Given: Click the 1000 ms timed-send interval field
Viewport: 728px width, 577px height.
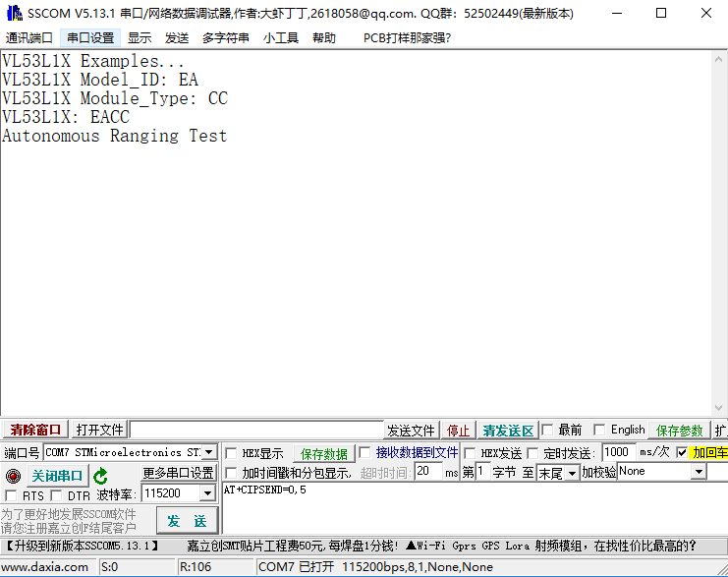Looking at the screenshot, I should pyautogui.click(x=618, y=452).
